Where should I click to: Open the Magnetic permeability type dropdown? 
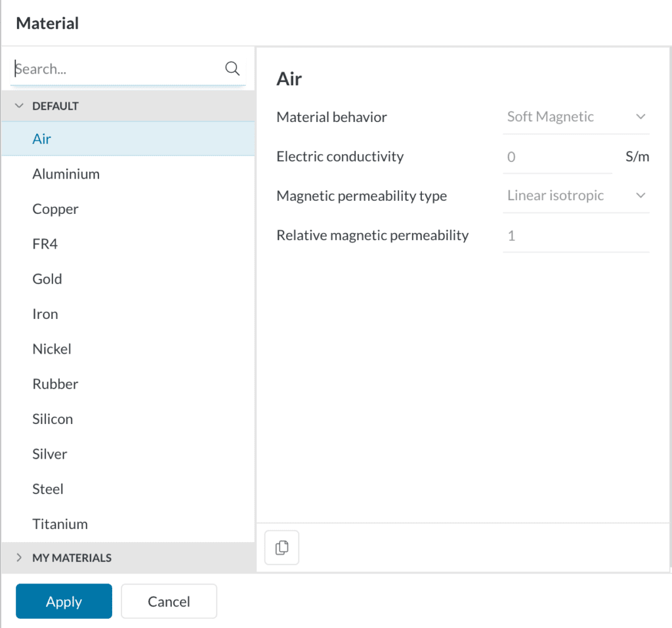point(575,196)
